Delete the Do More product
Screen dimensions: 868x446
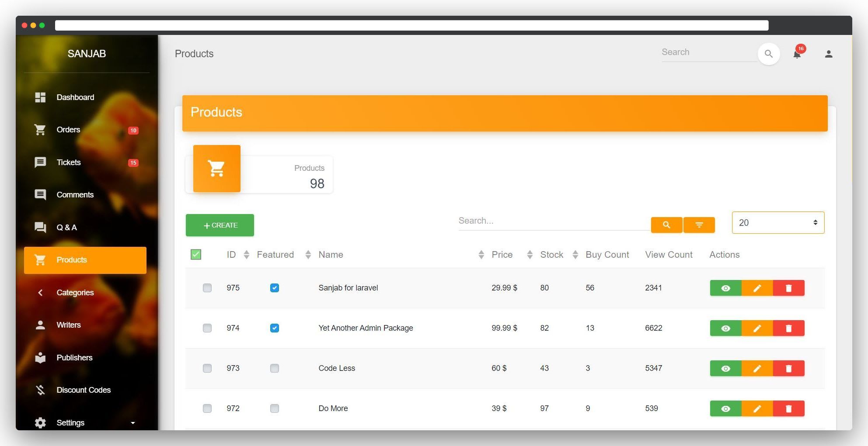click(x=788, y=408)
